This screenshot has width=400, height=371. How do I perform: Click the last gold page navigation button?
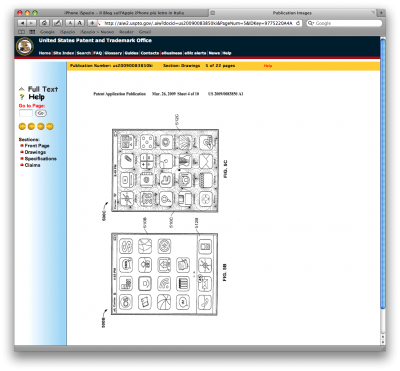coord(50,126)
